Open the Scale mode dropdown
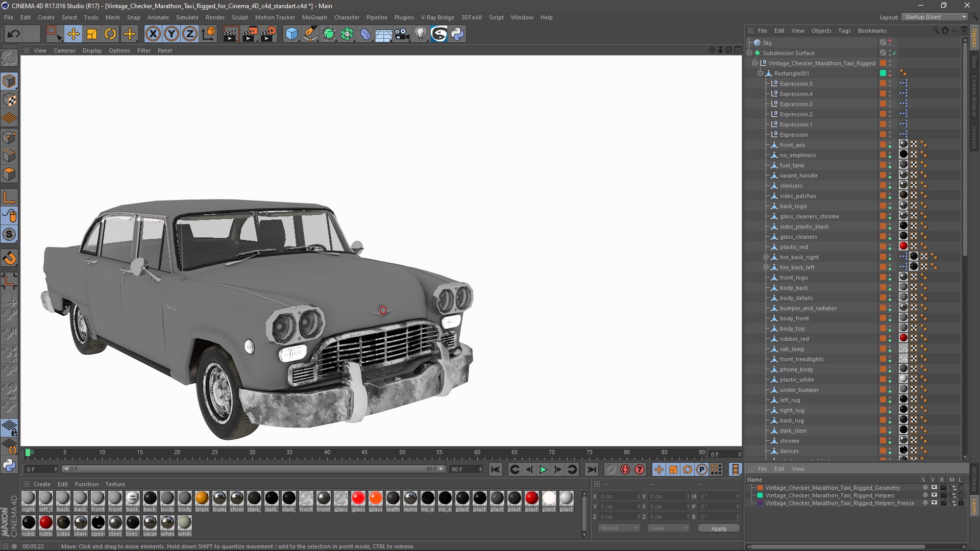This screenshot has height=551, width=980. pos(669,528)
